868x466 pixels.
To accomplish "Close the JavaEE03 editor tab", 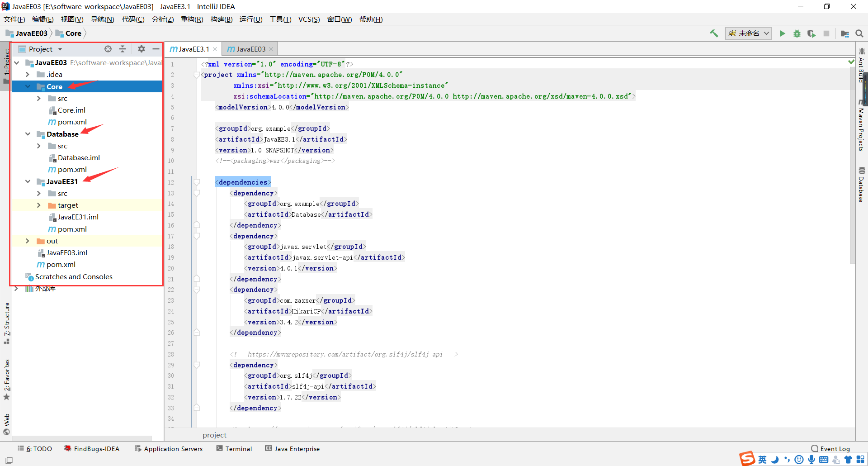I will pyautogui.click(x=271, y=49).
